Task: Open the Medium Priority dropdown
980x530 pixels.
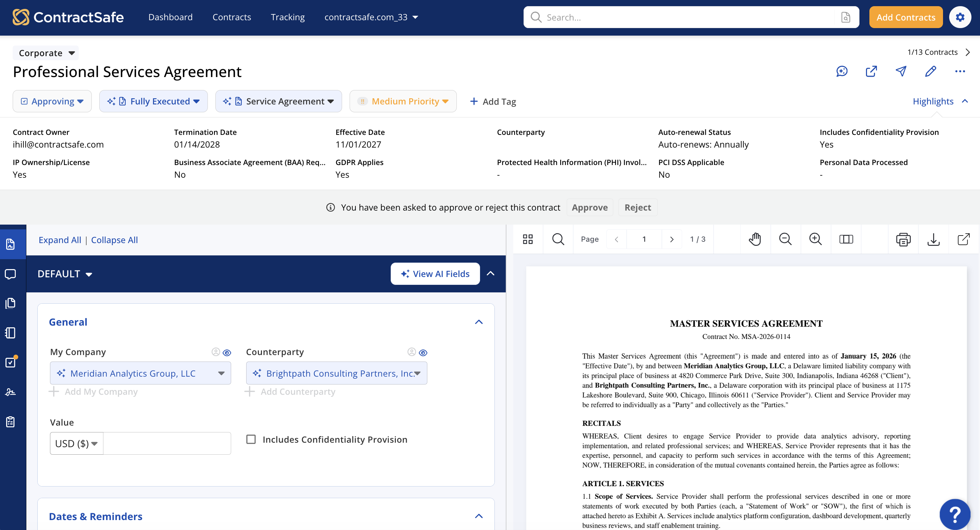Action: (403, 101)
